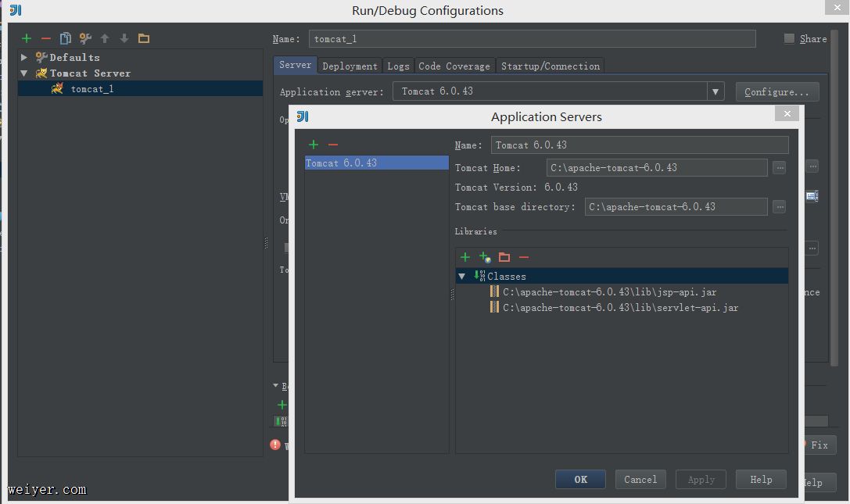The image size is (850, 504).
Task: Click Apply in Application Servers dialog
Action: point(701,480)
